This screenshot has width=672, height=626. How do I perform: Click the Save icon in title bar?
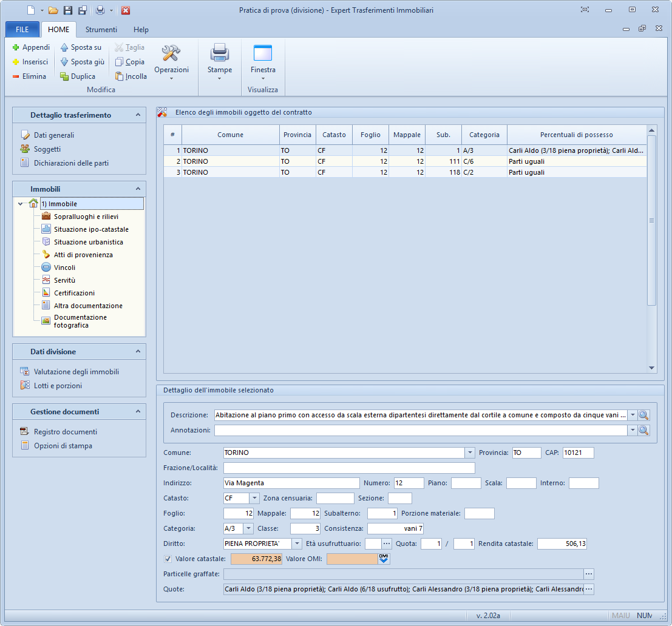point(68,10)
